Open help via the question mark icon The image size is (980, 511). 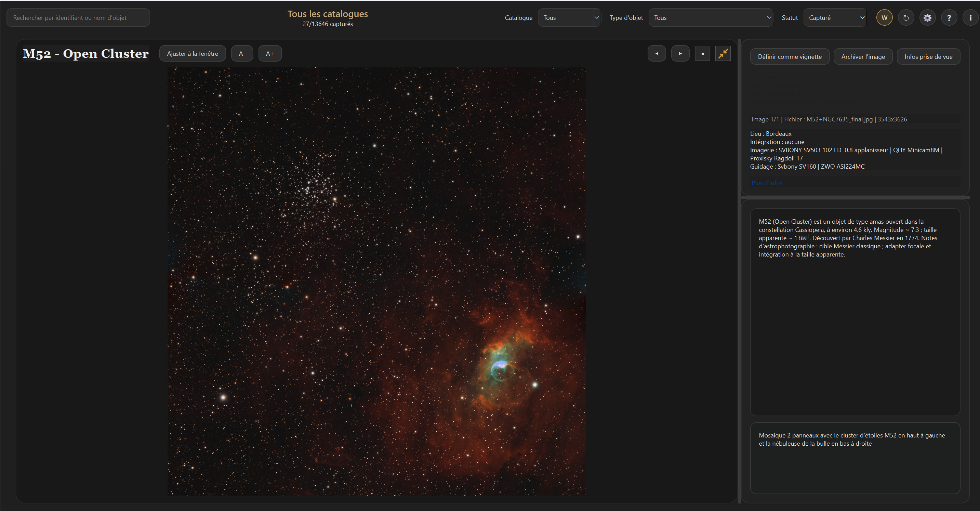point(949,17)
